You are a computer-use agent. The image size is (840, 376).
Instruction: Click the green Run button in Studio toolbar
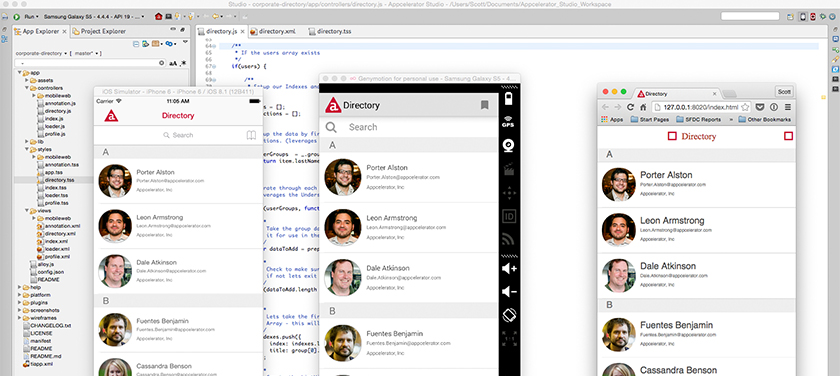[17, 17]
